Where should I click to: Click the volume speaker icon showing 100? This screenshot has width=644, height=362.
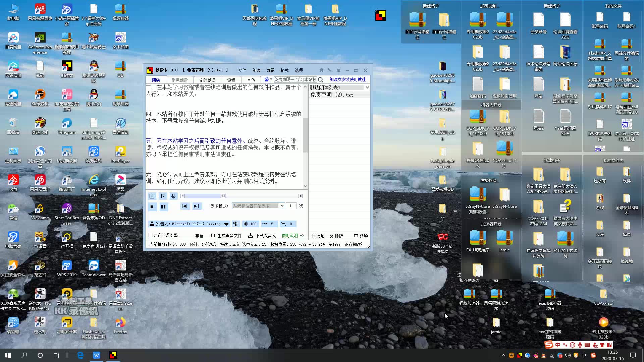(246, 224)
